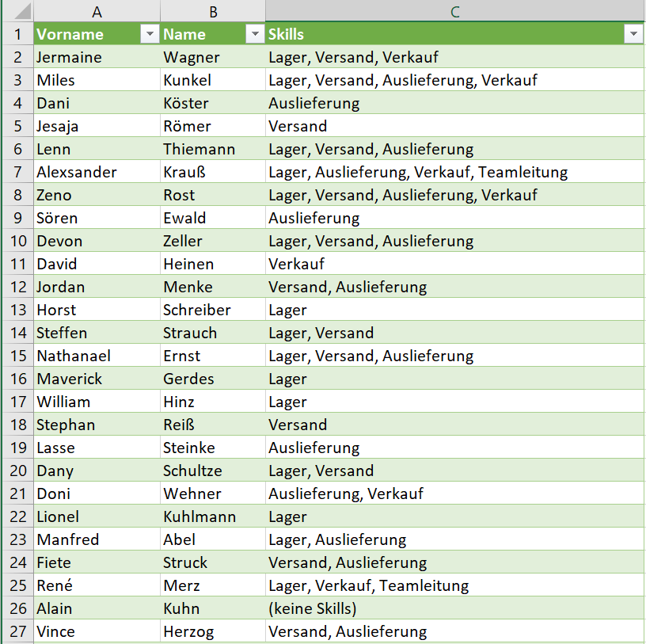Select the cell containing Kuhlmann

[213, 516]
